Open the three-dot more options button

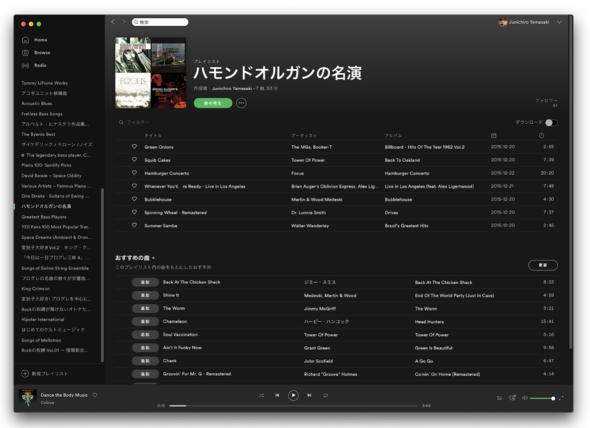[241, 103]
